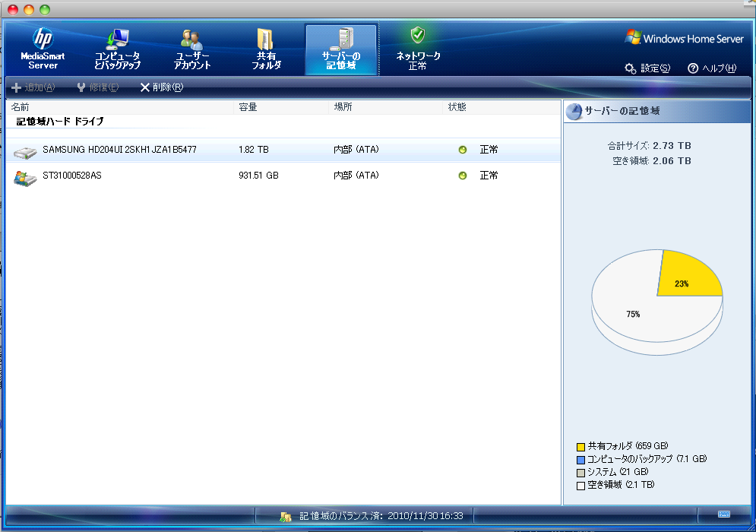This screenshot has height=532, width=756.
Task: Open Settings (設定) gear button
Action: point(647,68)
